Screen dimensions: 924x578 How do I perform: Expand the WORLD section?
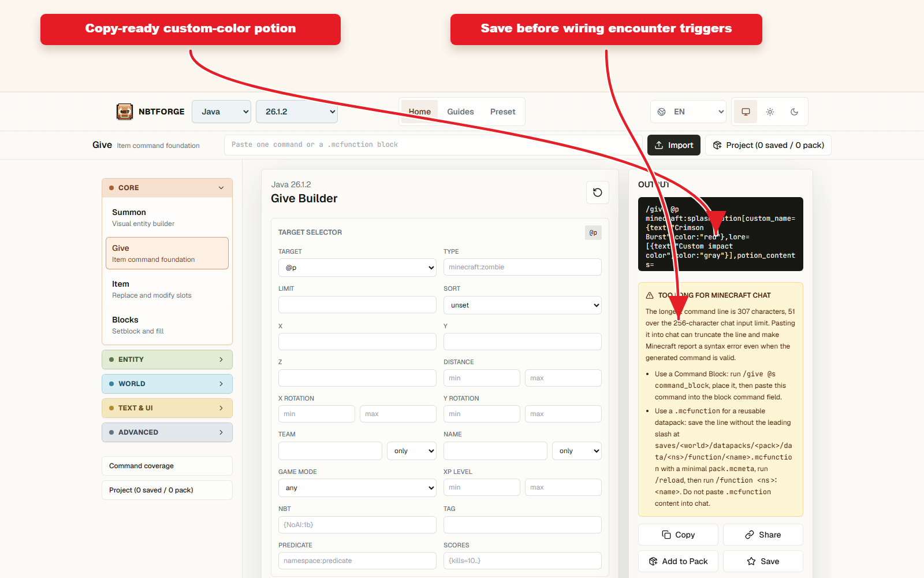tap(167, 384)
